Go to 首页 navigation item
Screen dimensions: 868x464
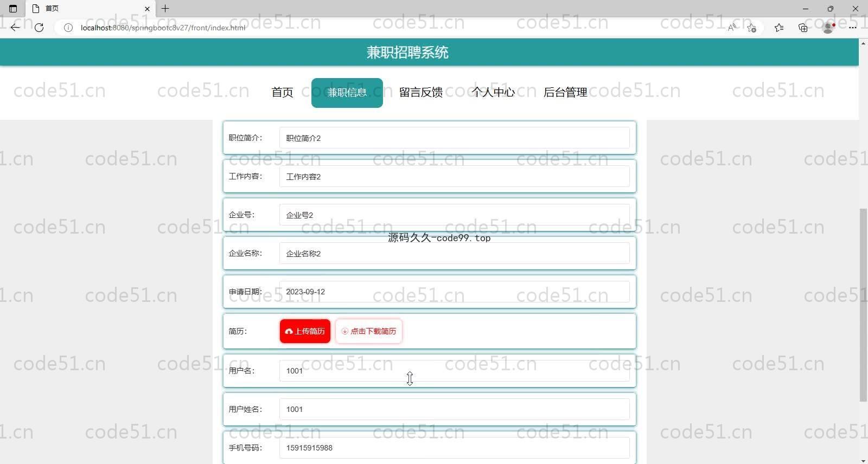coord(282,93)
